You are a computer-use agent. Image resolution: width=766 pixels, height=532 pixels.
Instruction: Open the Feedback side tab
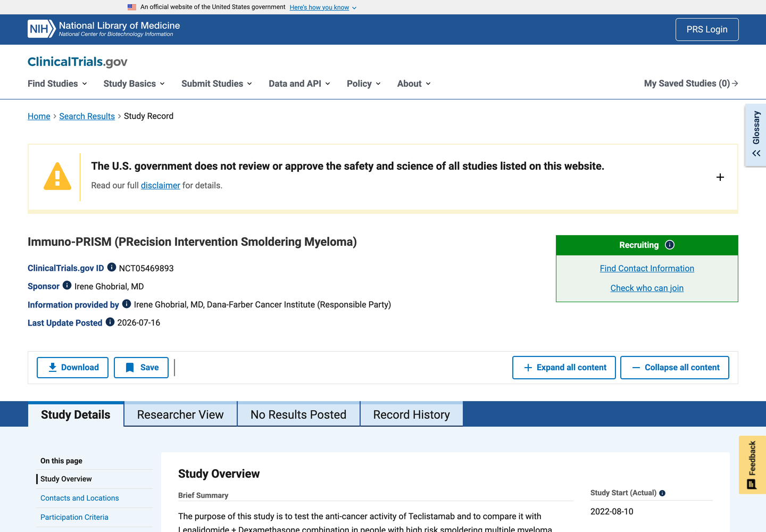tap(752, 465)
